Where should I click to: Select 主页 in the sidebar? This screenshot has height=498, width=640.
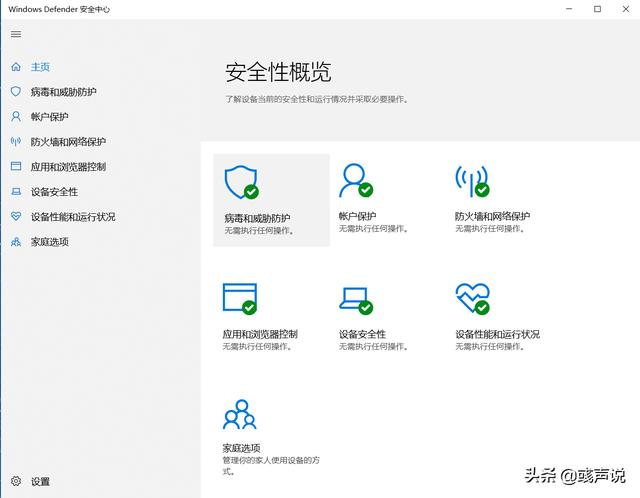40,67
